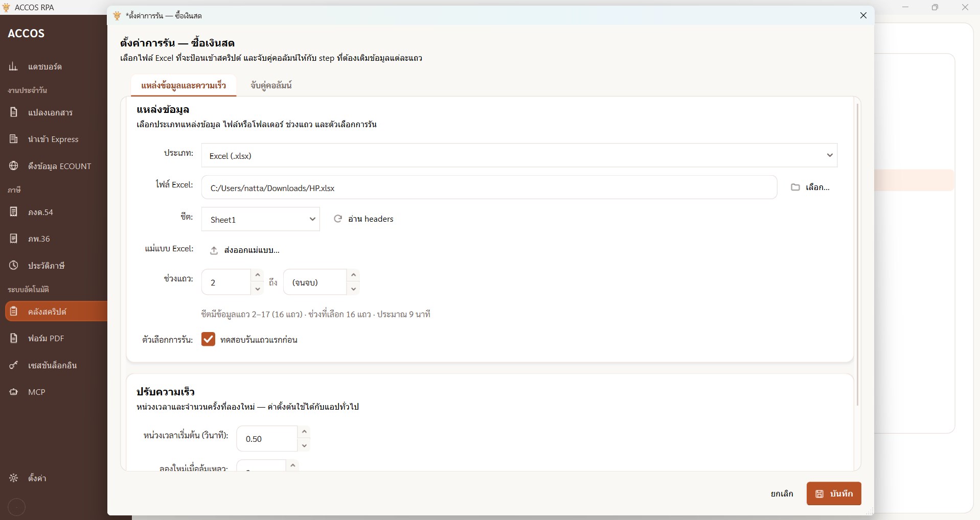Select นำเข้า Express sidebar icon

[13, 139]
